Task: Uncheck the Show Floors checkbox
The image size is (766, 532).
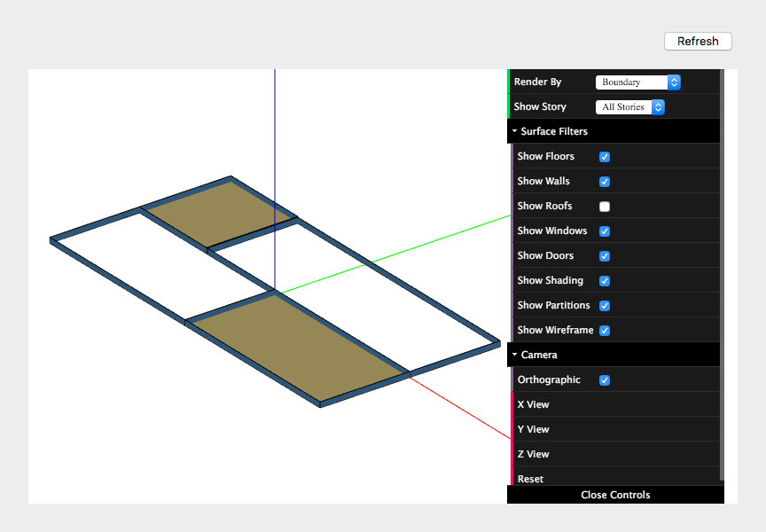Action: (604, 156)
